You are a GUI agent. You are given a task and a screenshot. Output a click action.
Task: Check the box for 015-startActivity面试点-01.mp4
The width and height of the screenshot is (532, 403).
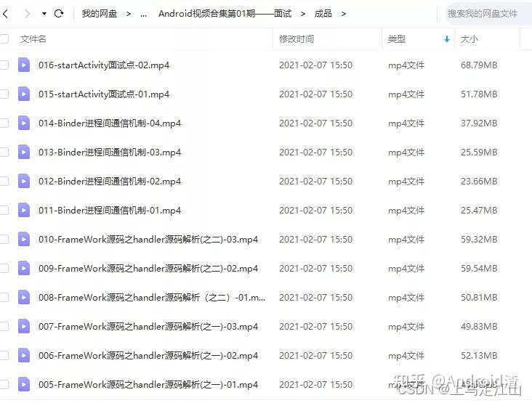[4, 94]
